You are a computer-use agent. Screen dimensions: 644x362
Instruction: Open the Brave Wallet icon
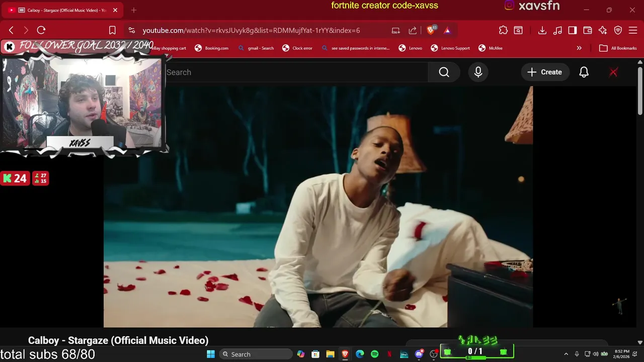click(x=588, y=30)
